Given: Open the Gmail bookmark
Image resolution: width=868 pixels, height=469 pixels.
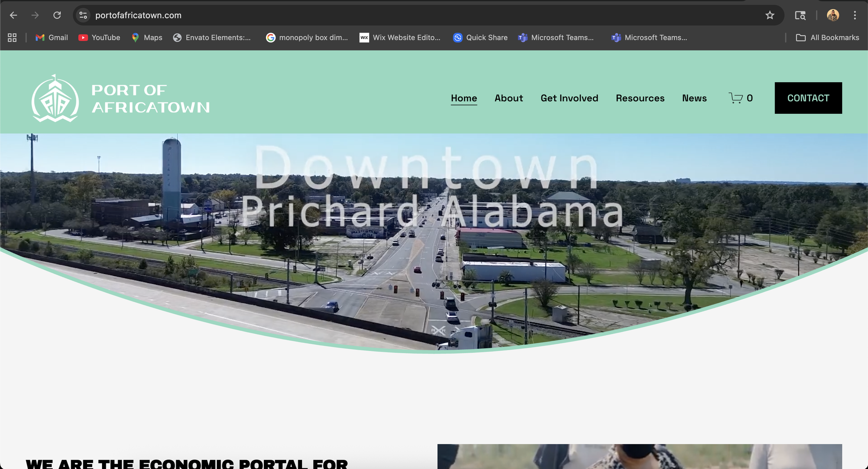Looking at the screenshot, I should (x=52, y=37).
